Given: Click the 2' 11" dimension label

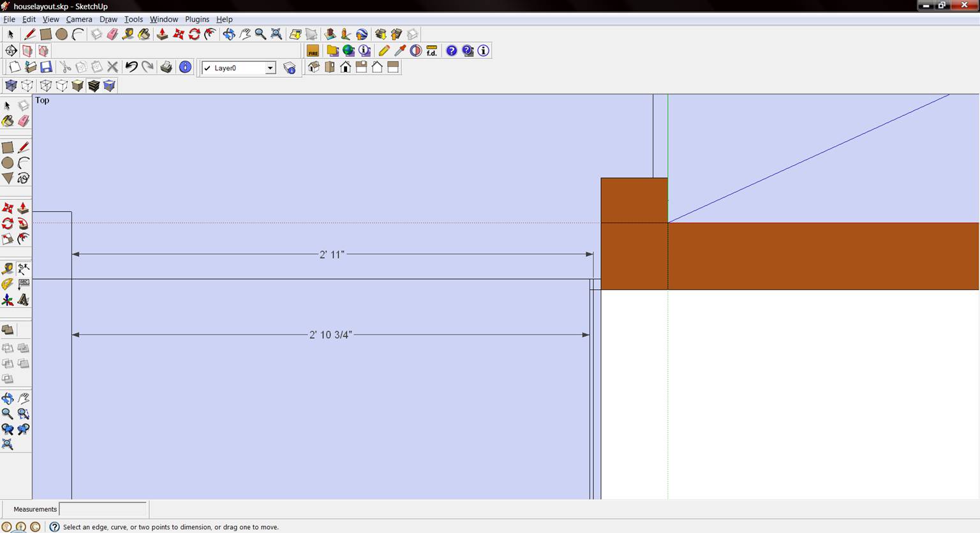Looking at the screenshot, I should point(332,255).
